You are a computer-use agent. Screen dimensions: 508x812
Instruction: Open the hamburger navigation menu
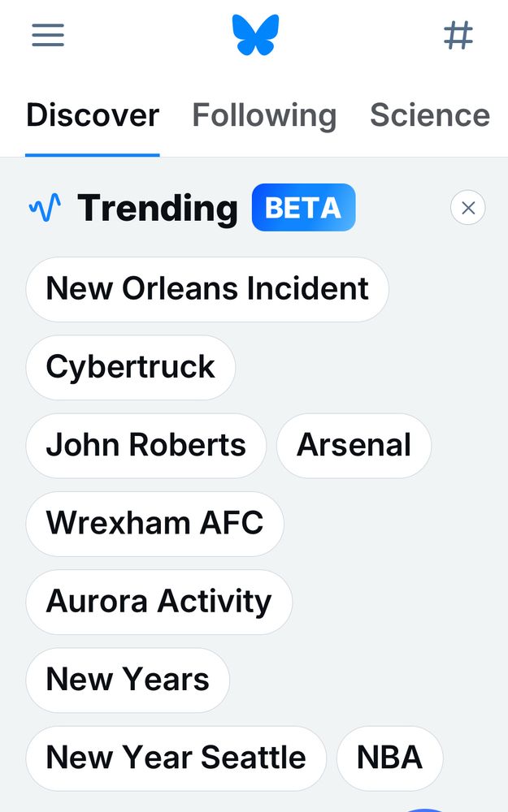pyautogui.click(x=48, y=36)
